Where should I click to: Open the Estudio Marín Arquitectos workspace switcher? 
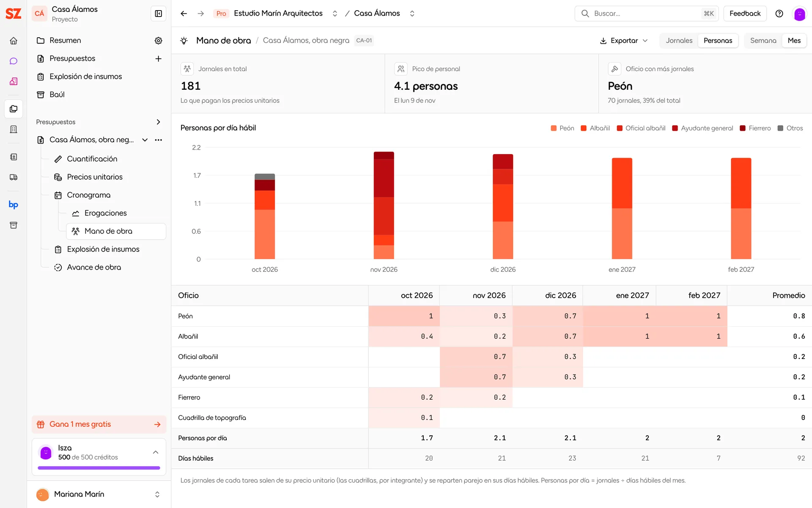pyautogui.click(x=335, y=14)
